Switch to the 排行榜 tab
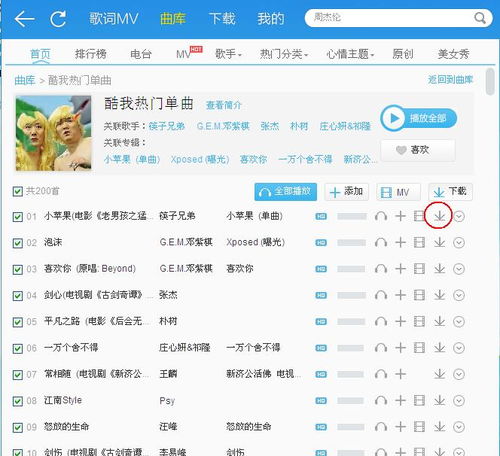This screenshot has width=500, height=456. [91, 54]
